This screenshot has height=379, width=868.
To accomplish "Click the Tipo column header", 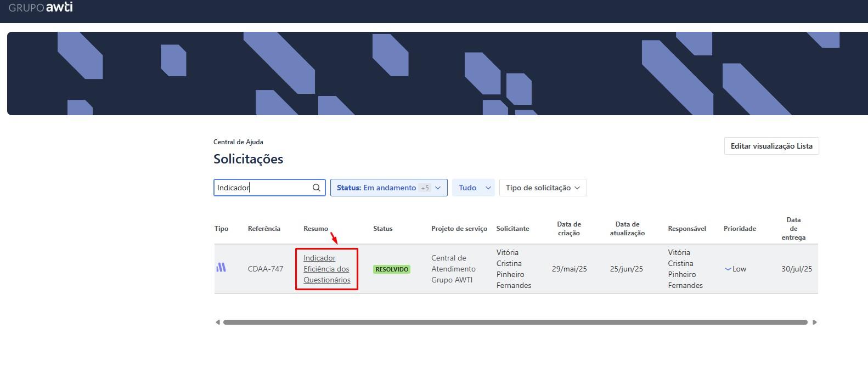I will [222, 229].
